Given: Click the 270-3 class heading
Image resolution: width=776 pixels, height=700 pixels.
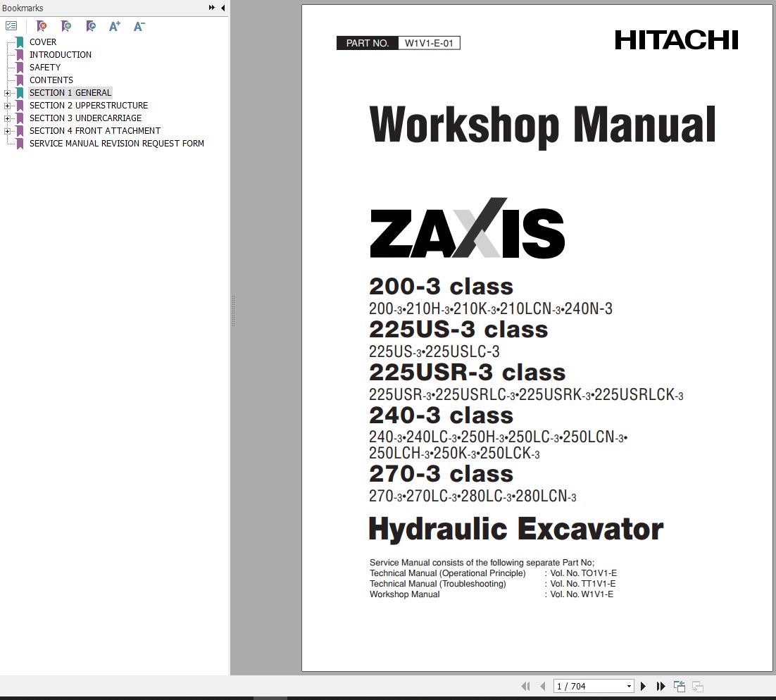Looking at the screenshot, I should click(441, 474).
